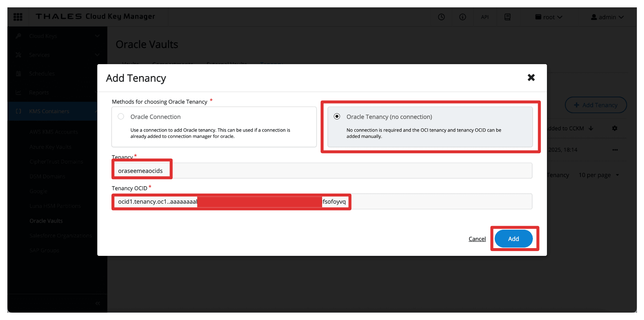Expand the root domain dropdown
The image size is (644, 320).
coord(549,17)
